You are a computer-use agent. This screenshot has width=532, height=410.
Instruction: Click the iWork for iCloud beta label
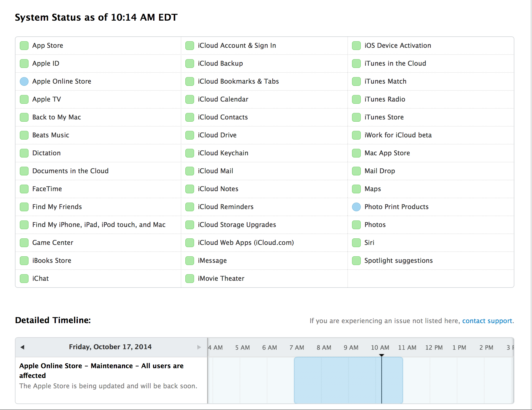pos(398,135)
